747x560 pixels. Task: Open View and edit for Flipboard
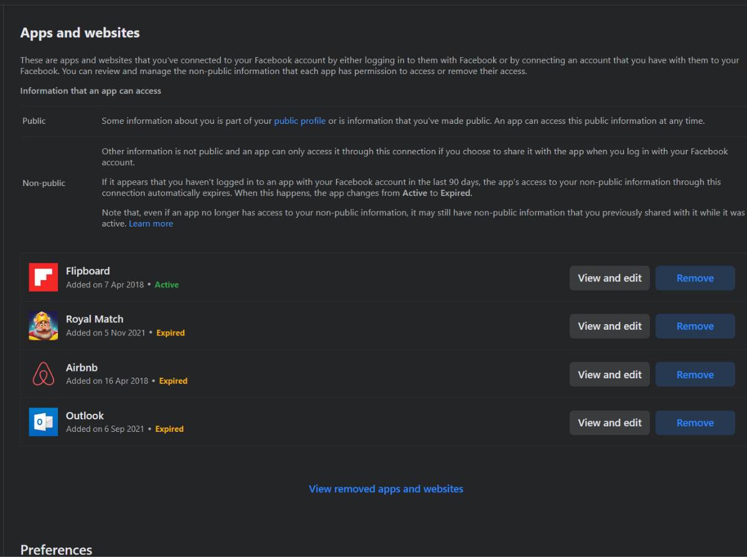[609, 278]
